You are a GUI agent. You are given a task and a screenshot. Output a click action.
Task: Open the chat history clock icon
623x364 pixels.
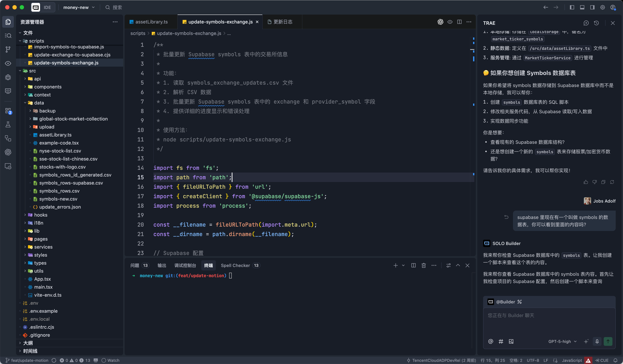(x=596, y=23)
